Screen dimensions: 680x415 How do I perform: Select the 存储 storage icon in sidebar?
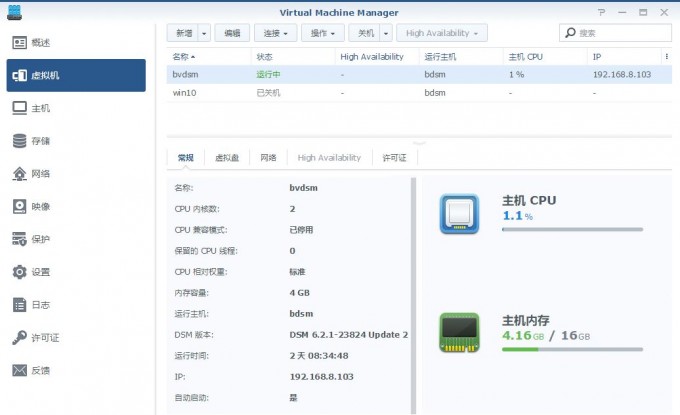point(19,141)
